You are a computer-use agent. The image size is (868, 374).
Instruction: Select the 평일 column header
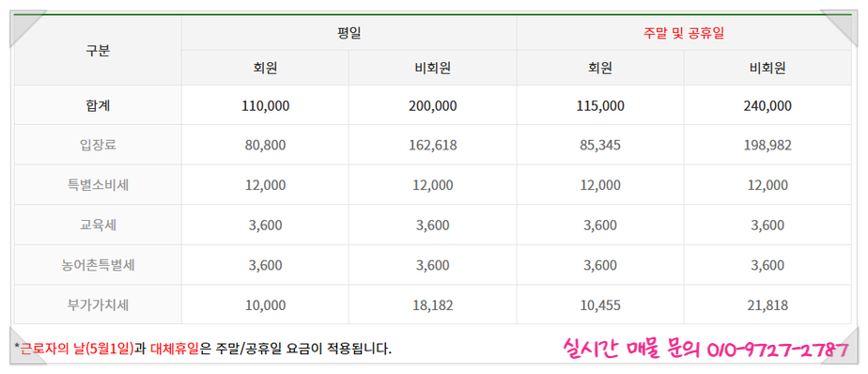coord(349,33)
